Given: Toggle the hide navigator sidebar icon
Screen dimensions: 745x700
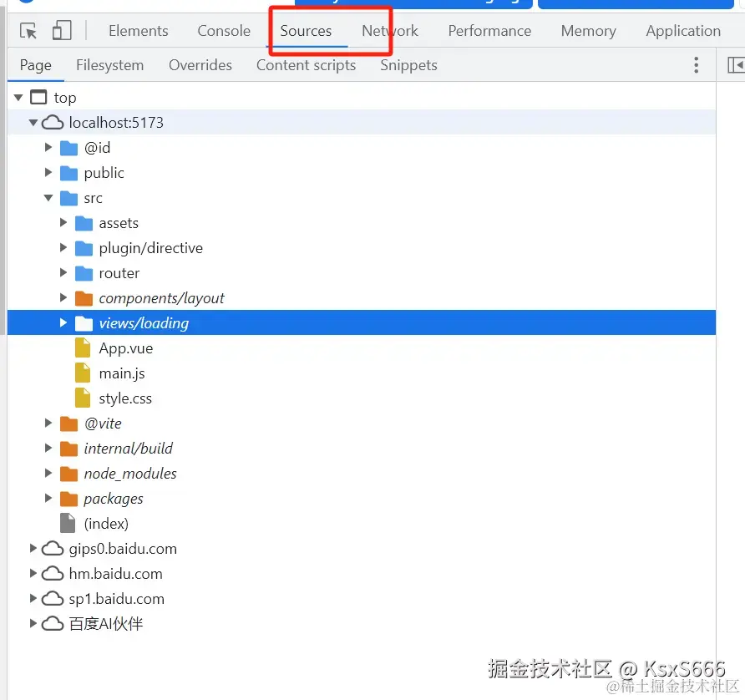Looking at the screenshot, I should (x=736, y=65).
